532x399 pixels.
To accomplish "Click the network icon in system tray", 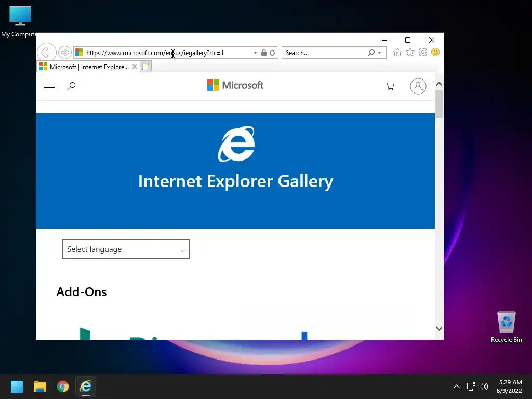I will click(471, 387).
